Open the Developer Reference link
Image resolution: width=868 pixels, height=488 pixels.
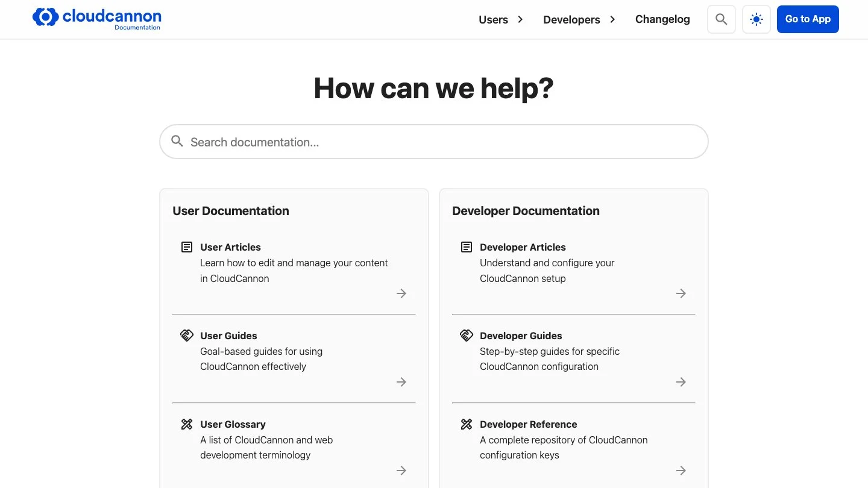pos(529,424)
